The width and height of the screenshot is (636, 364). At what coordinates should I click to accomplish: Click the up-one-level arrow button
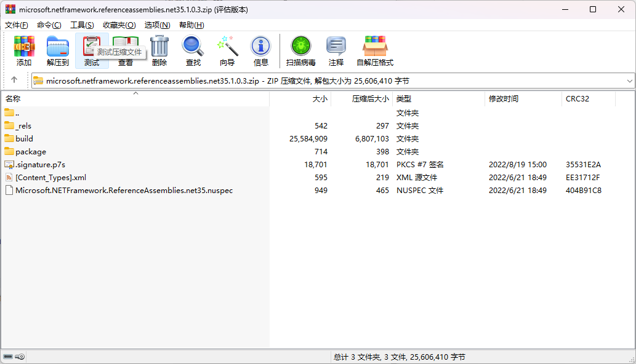(x=14, y=80)
